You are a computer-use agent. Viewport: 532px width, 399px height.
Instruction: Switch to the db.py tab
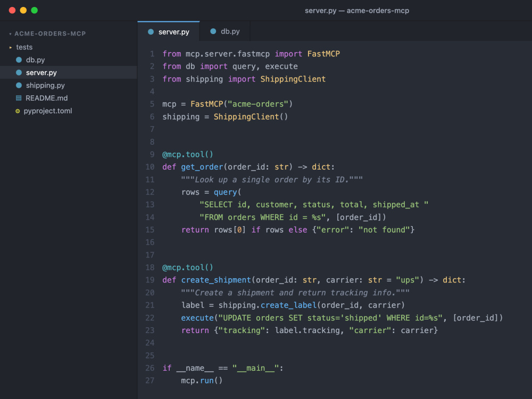tap(225, 31)
